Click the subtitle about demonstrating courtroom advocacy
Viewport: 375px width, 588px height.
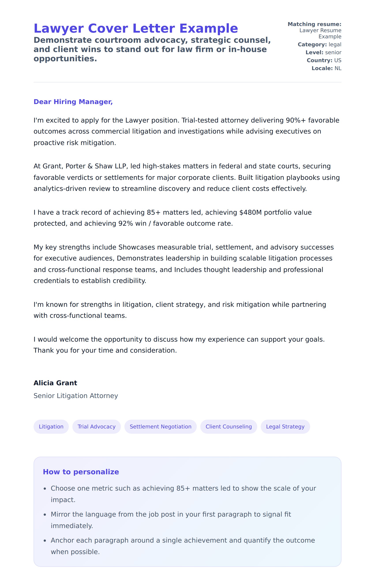pyautogui.click(x=152, y=49)
